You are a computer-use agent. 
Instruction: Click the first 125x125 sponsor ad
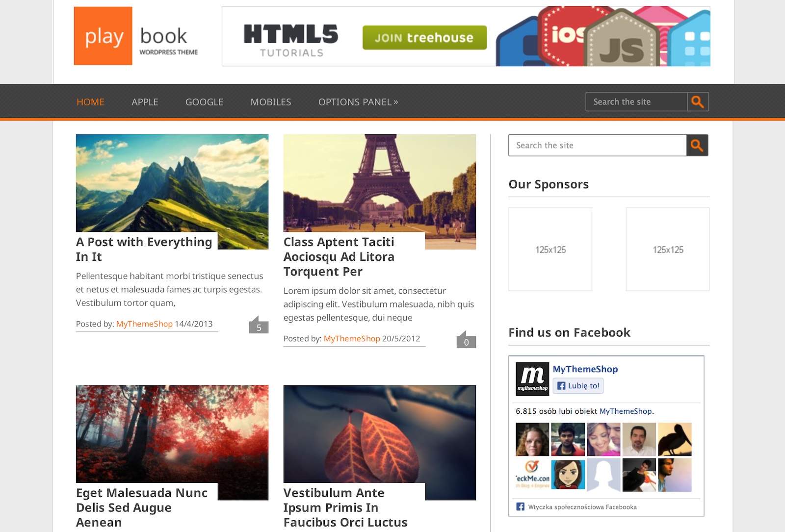pyautogui.click(x=550, y=249)
